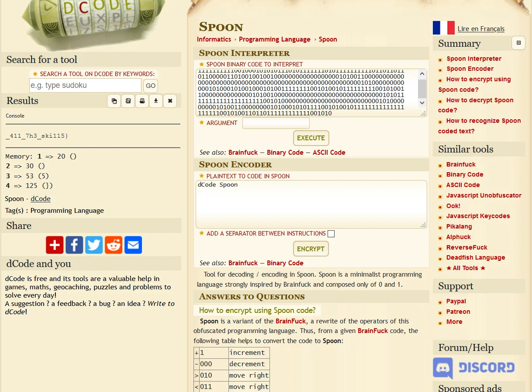Viewport: 532px width, 392px height.
Task: Open Javascript Keycodes similar tool
Action: (478, 216)
